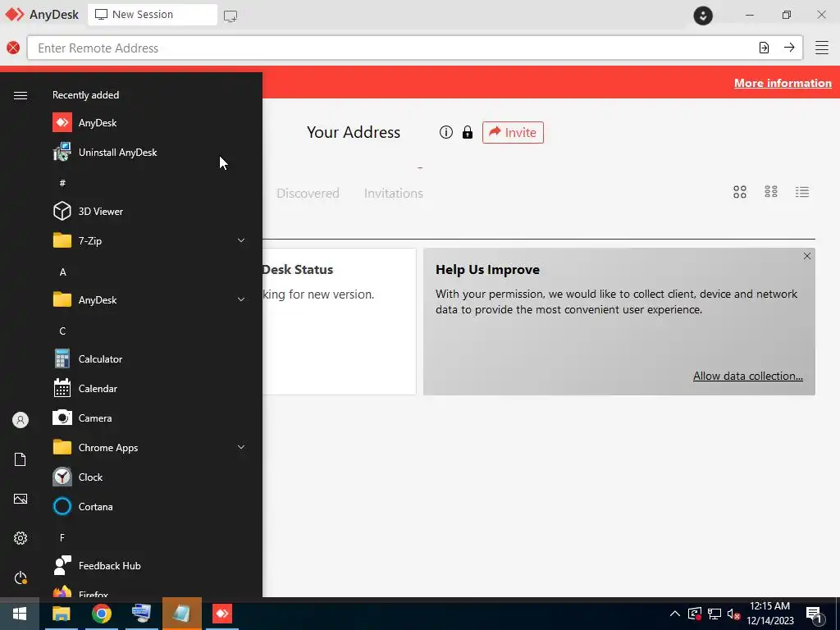Click the red connection status icon
Image resolution: width=840 pixels, height=630 pixels.
pos(13,48)
